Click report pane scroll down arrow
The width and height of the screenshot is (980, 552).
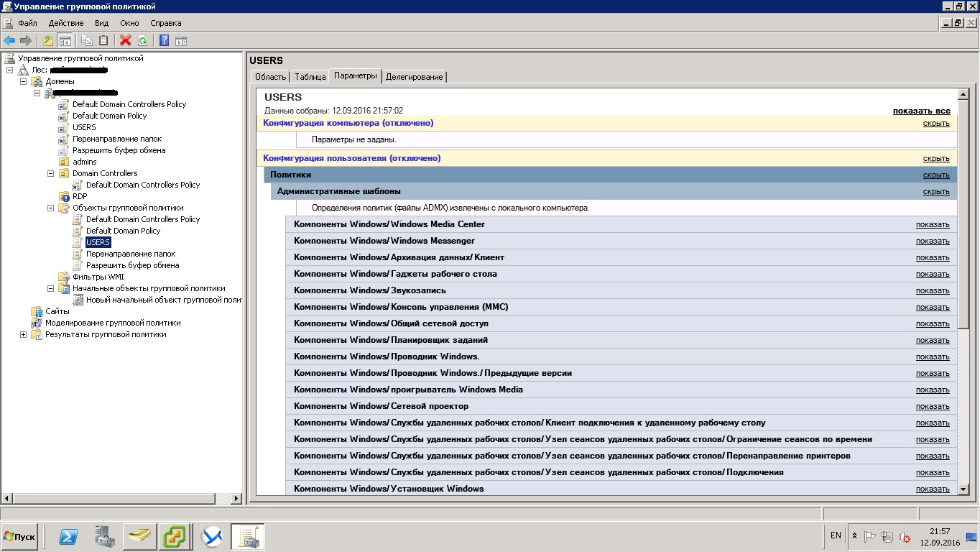coord(963,489)
